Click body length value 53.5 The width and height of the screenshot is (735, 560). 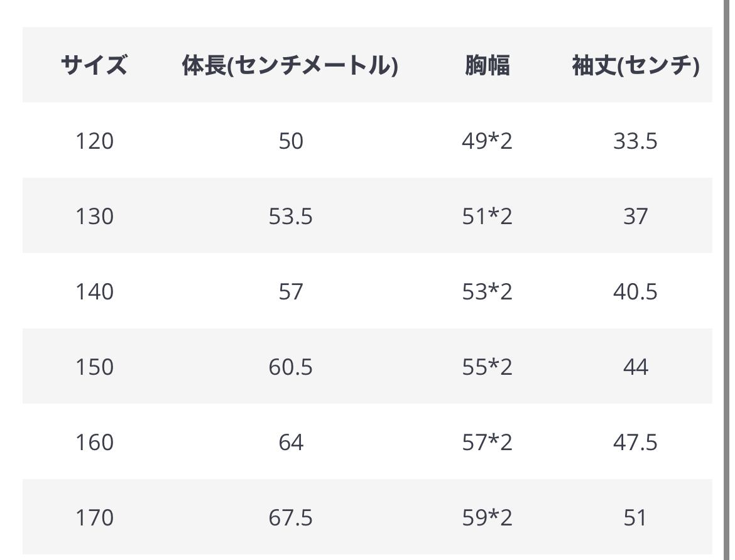point(290,216)
